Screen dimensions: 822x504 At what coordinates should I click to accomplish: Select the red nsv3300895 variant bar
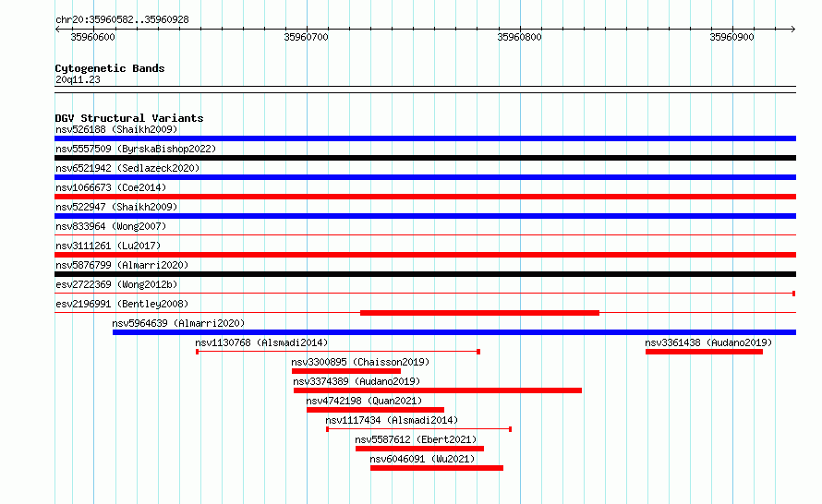pyautogui.click(x=346, y=371)
